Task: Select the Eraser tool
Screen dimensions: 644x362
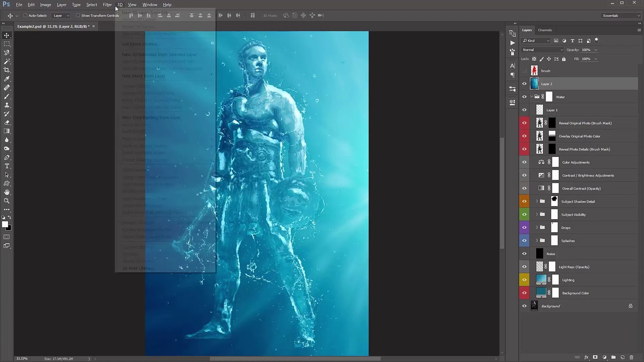Action: [x=7, y=122]
